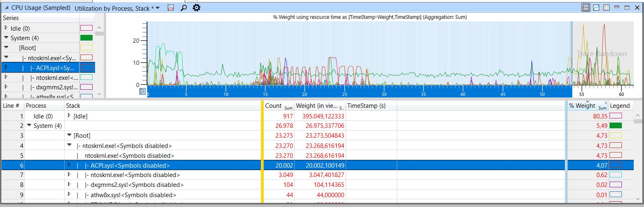Toggle legend box for Idle row 80,35
This screenshot has width=644, height=207.
click(616, 116)
